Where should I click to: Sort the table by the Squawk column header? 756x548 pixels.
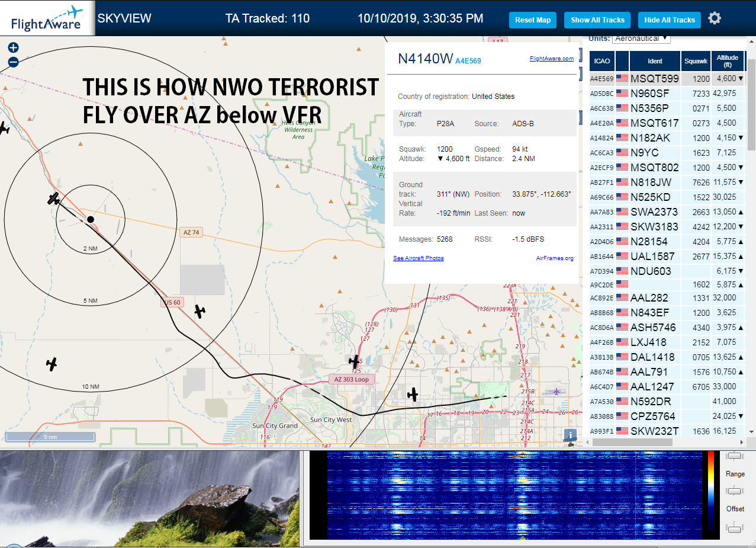tap(696, 61)
